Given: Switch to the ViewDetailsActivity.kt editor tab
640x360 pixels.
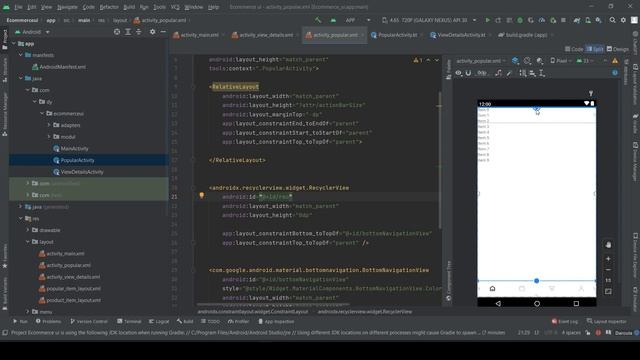Looking at the screenshot, I should click(x=461, y=35).
